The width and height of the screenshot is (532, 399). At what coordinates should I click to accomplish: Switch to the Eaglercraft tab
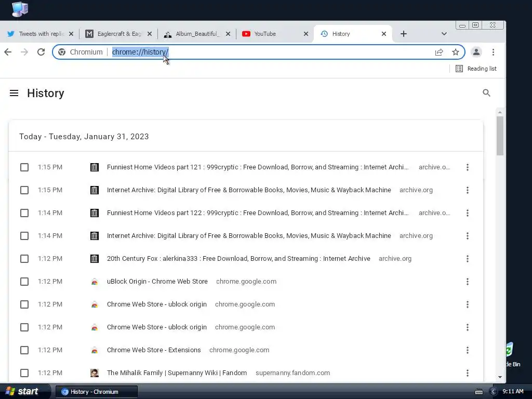(118, 34)
